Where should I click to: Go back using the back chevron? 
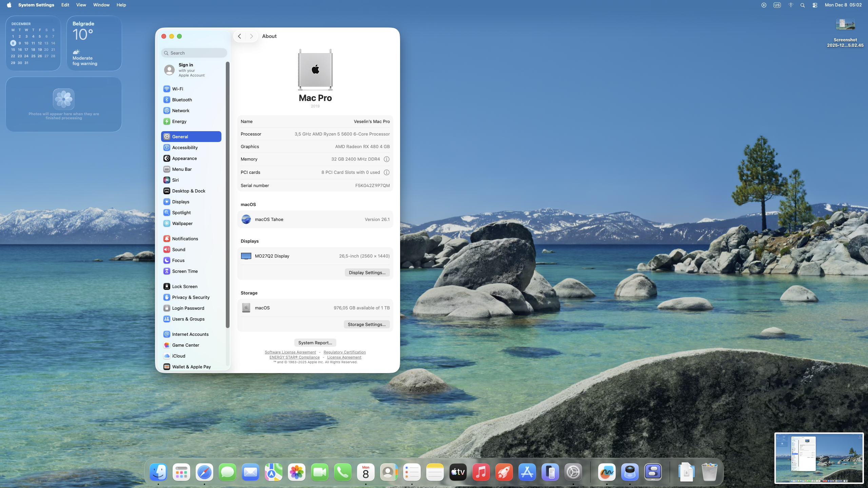coord(239,36)
